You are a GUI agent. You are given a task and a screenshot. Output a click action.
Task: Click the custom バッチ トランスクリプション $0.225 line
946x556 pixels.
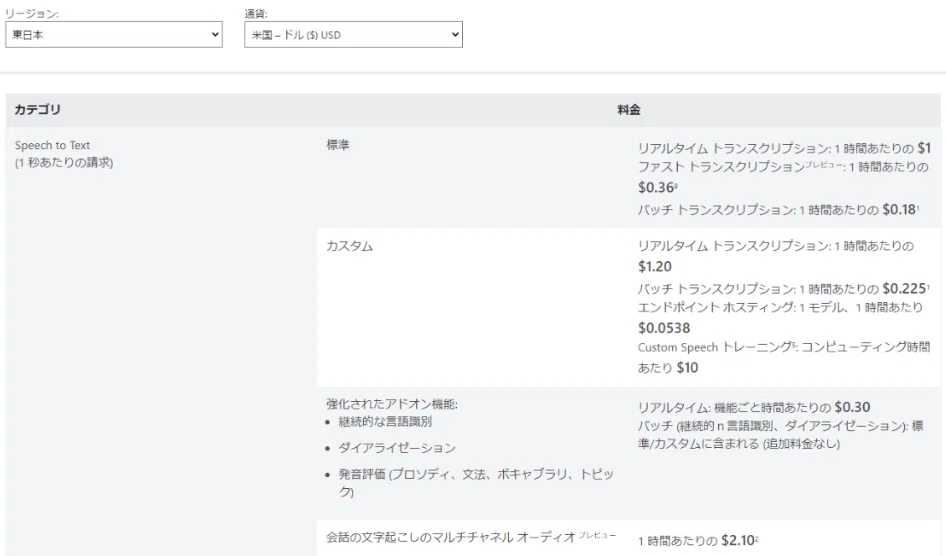coord(783,289)
